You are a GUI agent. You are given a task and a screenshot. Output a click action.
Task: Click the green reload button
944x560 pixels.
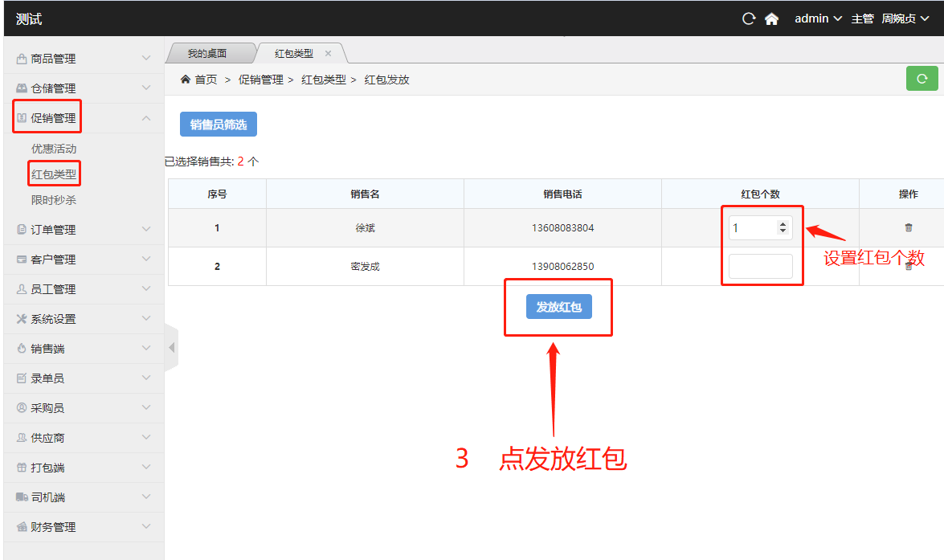[x=922, y=79]
